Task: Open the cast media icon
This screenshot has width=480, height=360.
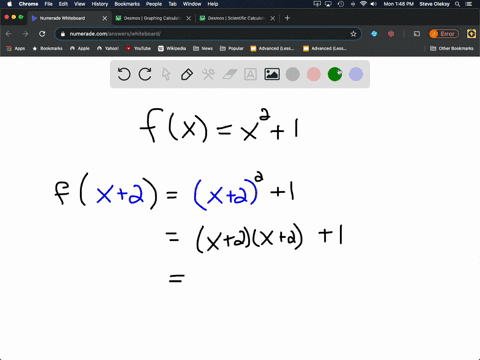Action: (x=417, y=34)
